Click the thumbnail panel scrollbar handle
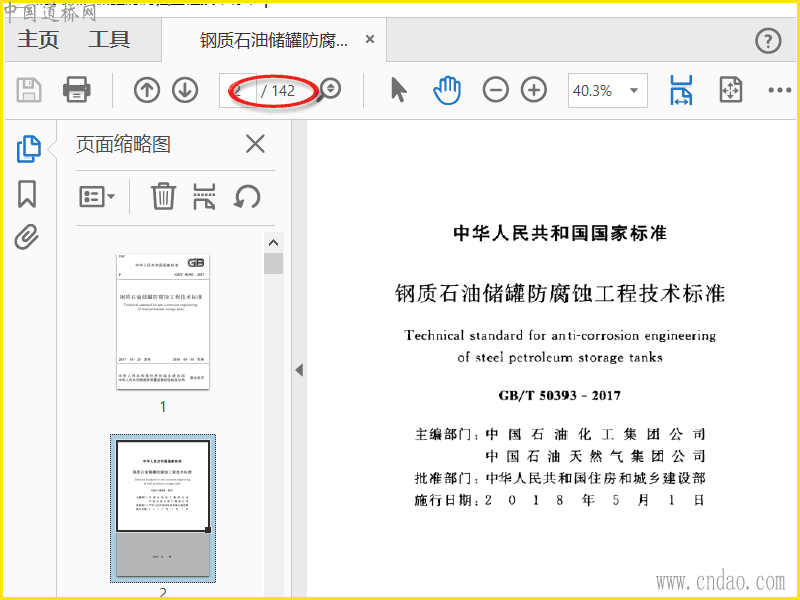This screenshot has height=600, width=800. tap(273, 264)
